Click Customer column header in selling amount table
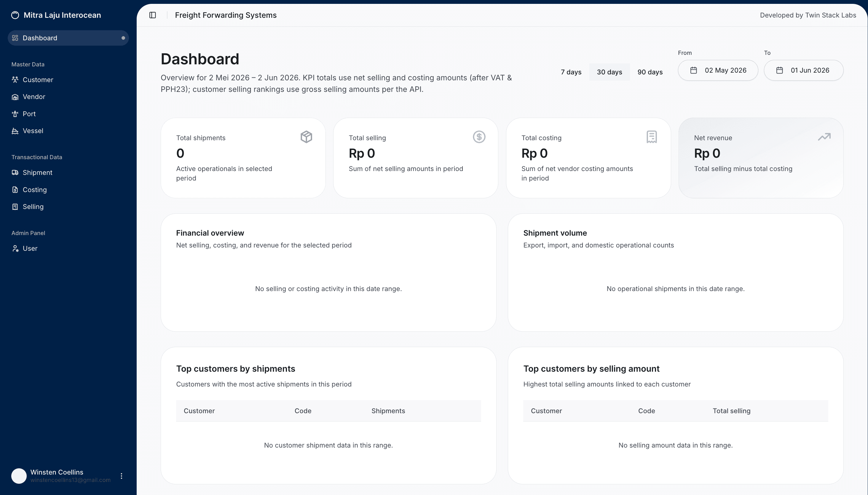 [x=546, y=411]
